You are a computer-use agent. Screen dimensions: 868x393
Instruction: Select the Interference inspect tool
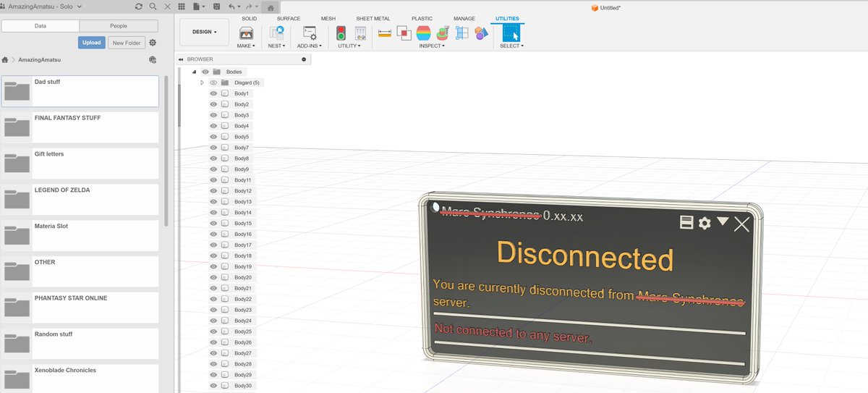point(404,33)
